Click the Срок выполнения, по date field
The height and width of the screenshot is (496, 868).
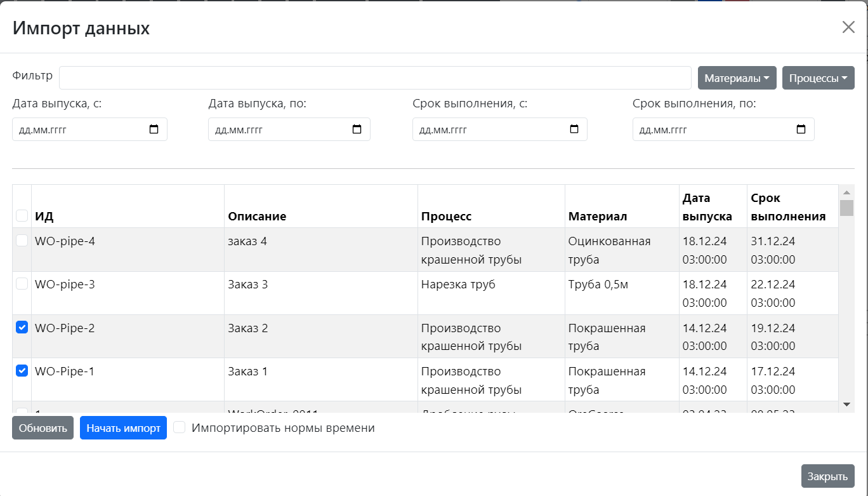(723, 130)
